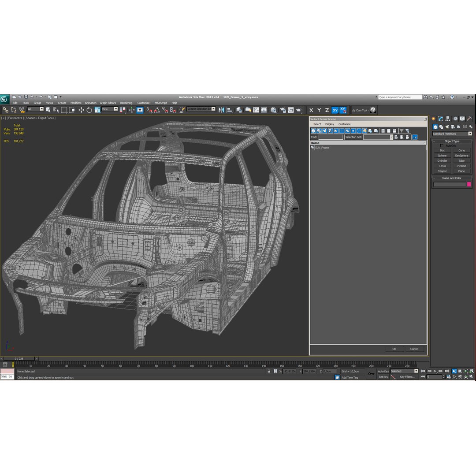This screenshot has width=476, height=476.
Task: Click the Find field in Select From Scene
Action: (x=330, y=137)
